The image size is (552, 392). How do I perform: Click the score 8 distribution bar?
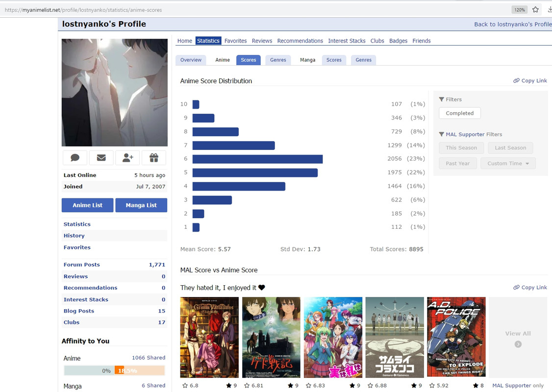[x=215, y=132]
